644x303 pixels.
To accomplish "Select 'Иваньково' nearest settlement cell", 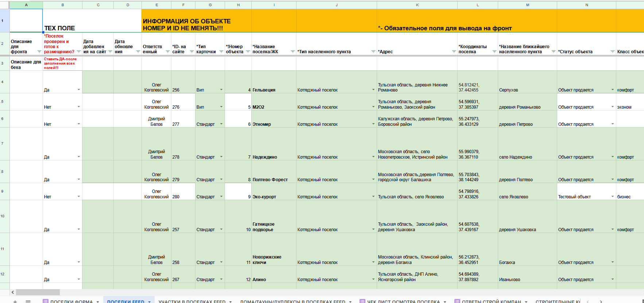I will coord(527,274).
